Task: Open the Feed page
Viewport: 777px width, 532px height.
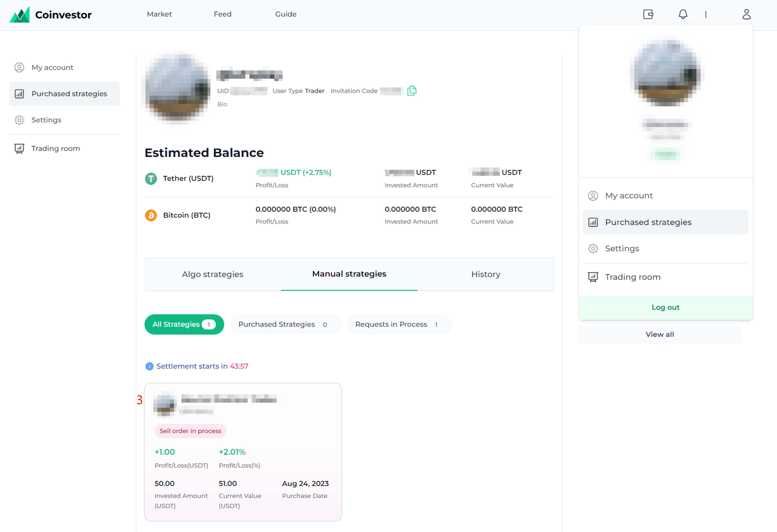Action: tap(223, 14)
